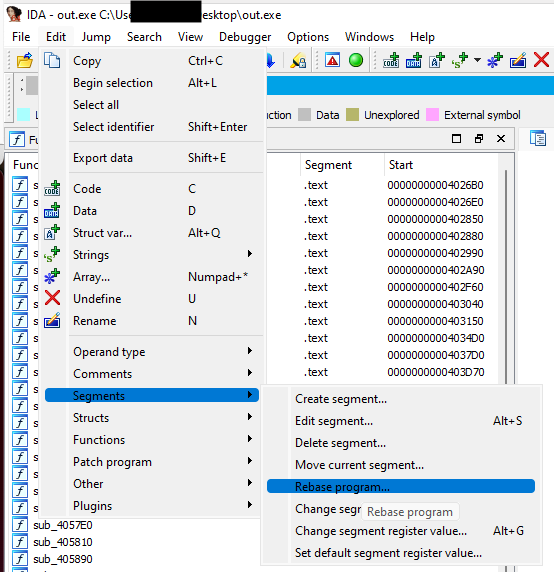Select Delete segment... in submenu

tap(401, 443)
